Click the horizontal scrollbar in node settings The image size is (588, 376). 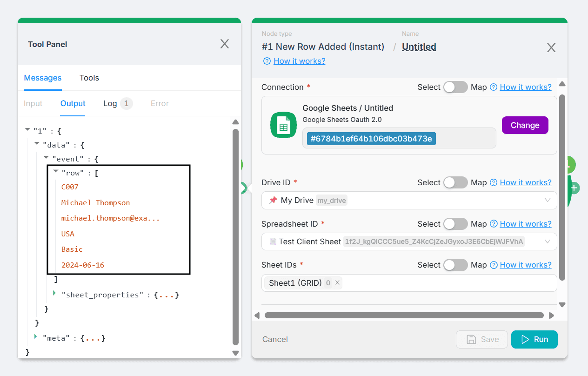pos(403,315)
